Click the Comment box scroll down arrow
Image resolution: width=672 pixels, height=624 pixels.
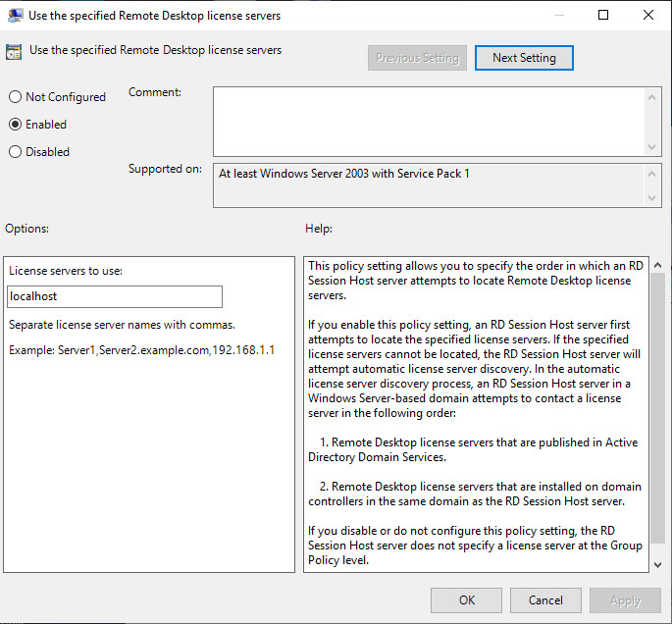(653, 145)
